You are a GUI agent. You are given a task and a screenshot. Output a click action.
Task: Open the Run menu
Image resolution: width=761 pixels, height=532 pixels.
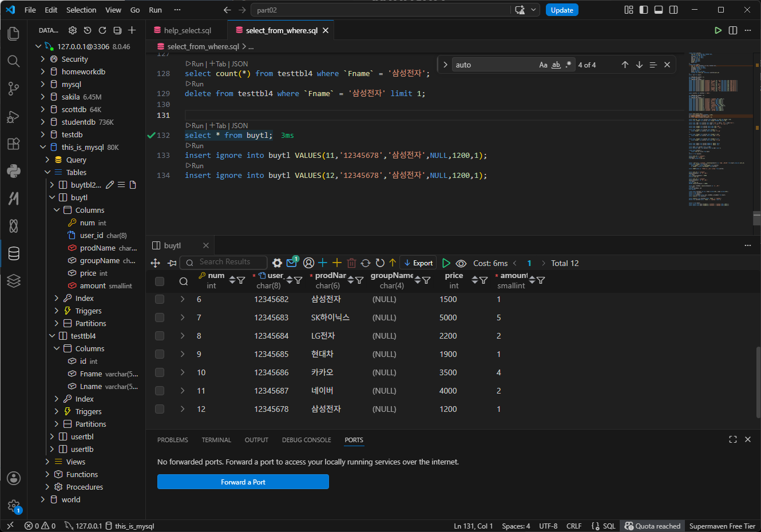tap(155, 10)
